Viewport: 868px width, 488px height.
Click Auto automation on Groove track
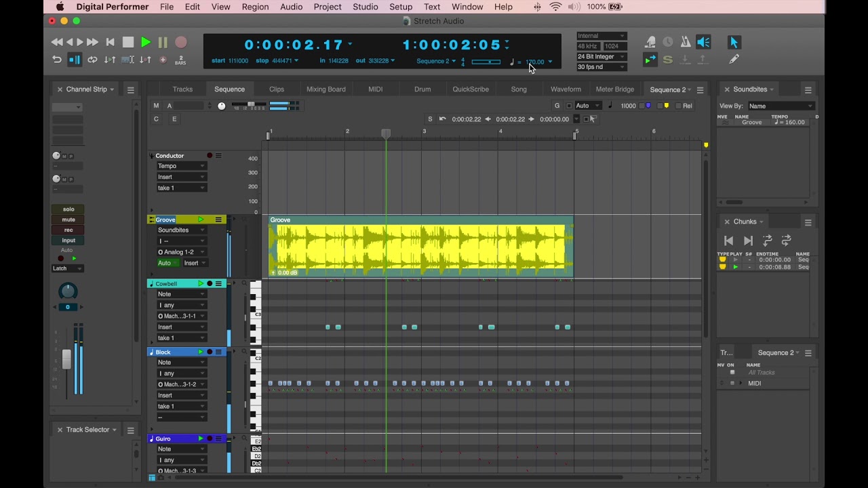coord(167,263)
